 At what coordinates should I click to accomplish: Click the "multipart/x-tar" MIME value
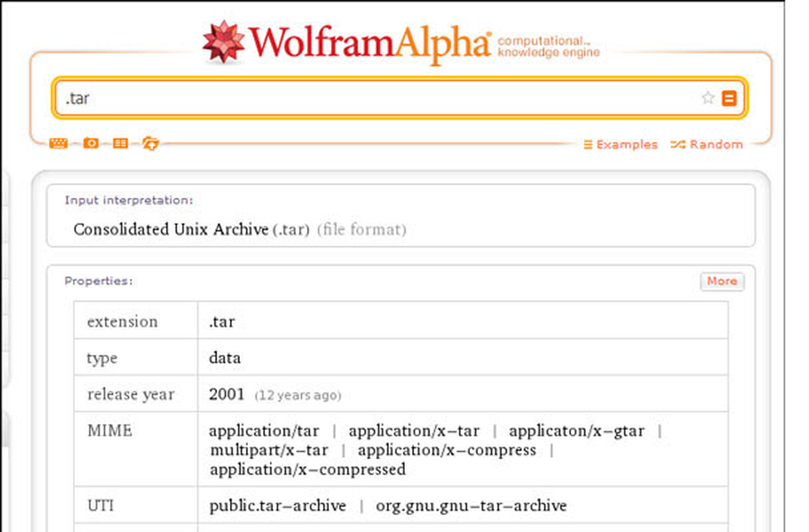pos(269,450)
